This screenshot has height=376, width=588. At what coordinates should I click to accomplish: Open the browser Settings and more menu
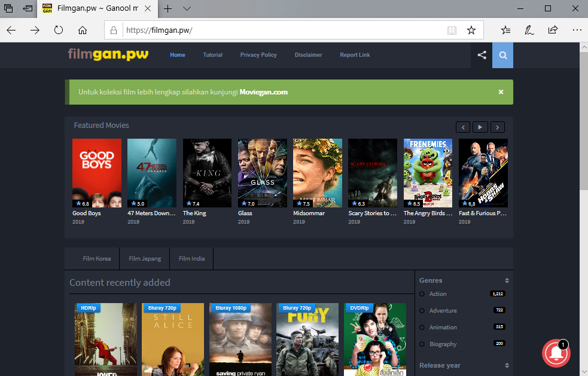tap(577, 30)
